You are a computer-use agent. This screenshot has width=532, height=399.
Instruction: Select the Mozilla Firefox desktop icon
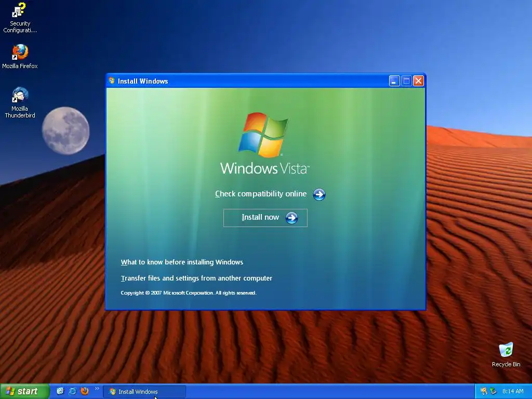tap(20, 56)
